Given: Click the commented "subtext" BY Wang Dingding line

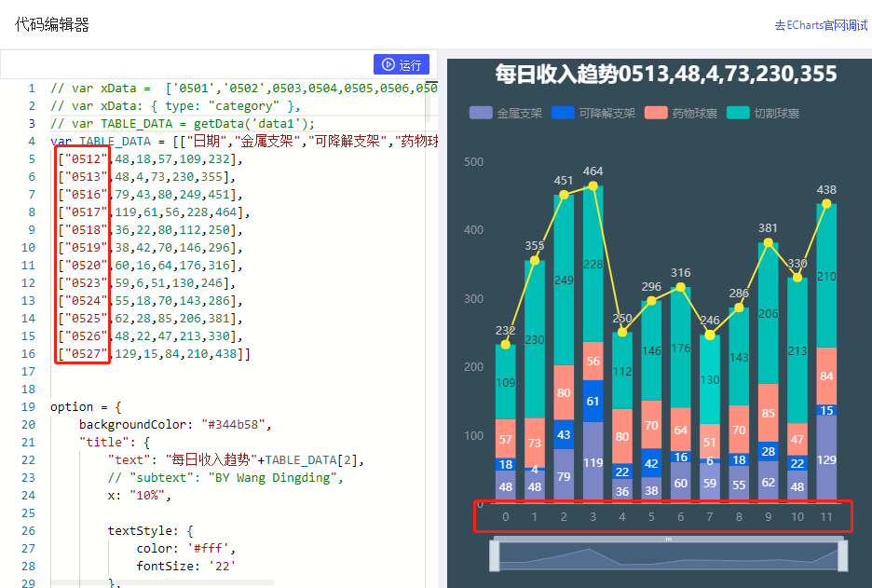Looking at the screenshot, I should (225, 478).
